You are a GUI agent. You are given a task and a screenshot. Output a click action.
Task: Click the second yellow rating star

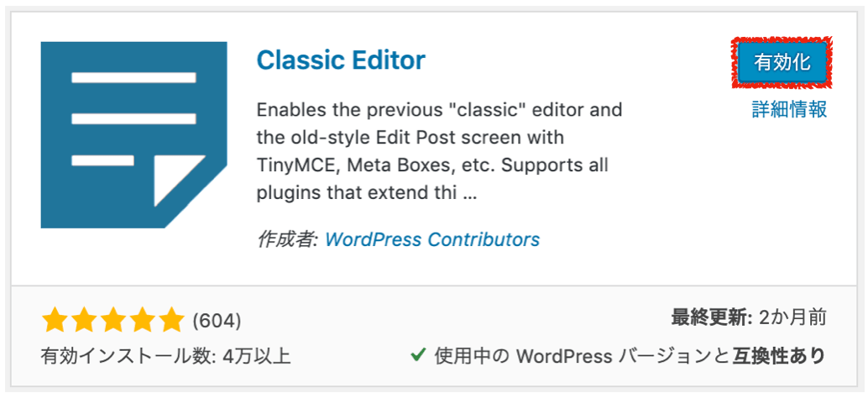click(84, 320)
